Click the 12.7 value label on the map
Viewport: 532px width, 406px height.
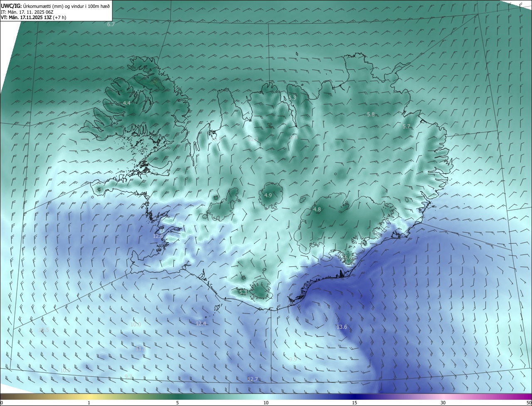253,379
